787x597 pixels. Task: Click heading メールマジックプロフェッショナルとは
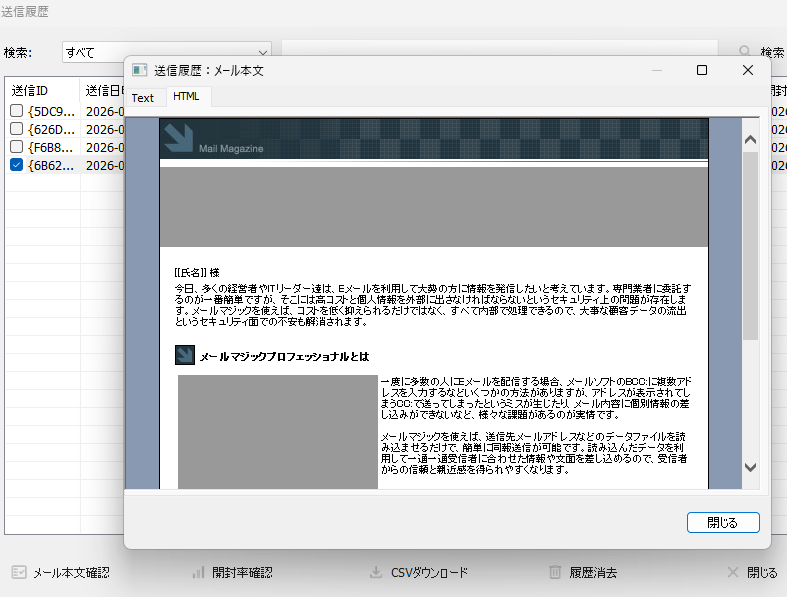point(284,356)
